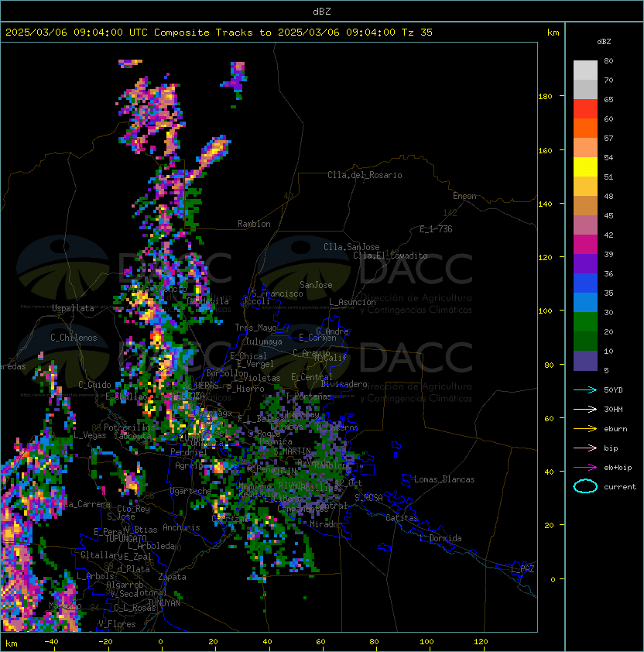Screen dimensions: 644x652
Task: Click the 'TUNUYAN' map label
Action: click(x=164, y=603)
